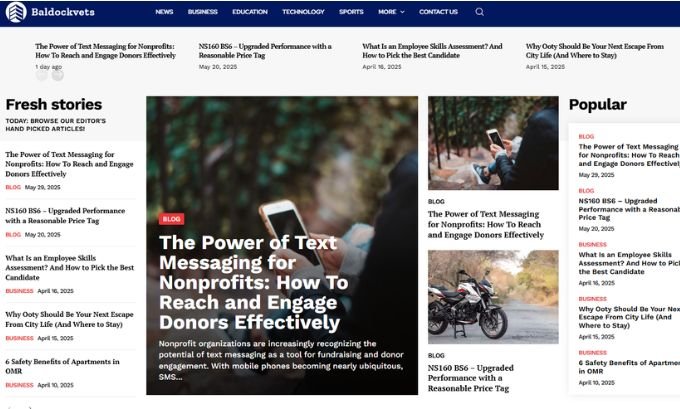Open featured Text Messaging for Nonprofits headline
680x409 pixels.
pyautogui.click(x=253, y=282)
